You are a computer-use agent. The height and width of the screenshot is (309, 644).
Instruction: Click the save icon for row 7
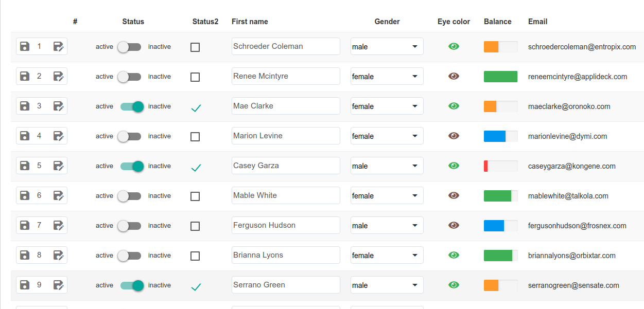pyautogui.click(x=24, y=225)
